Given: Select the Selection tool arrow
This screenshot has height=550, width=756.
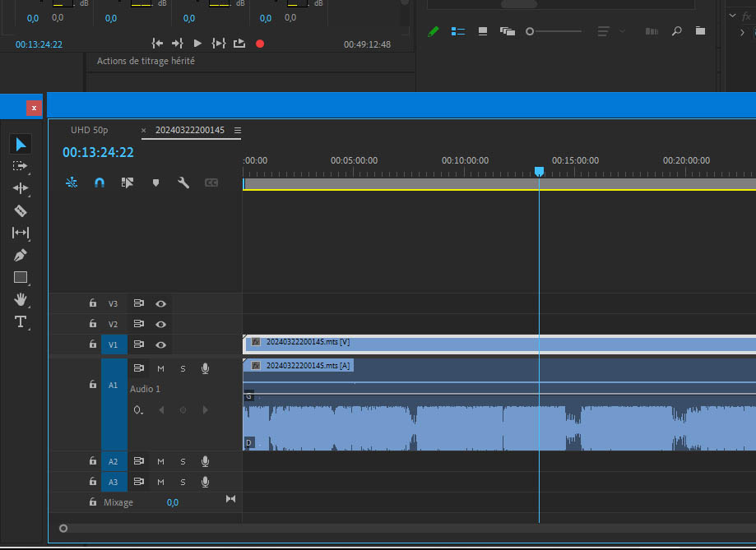Looking at the screenshot, I should (21, 144).
